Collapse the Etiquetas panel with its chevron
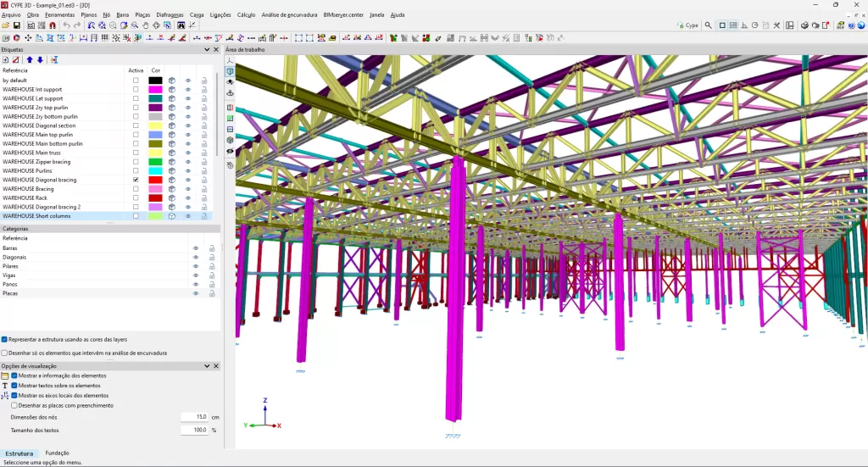 coord(206,50)
